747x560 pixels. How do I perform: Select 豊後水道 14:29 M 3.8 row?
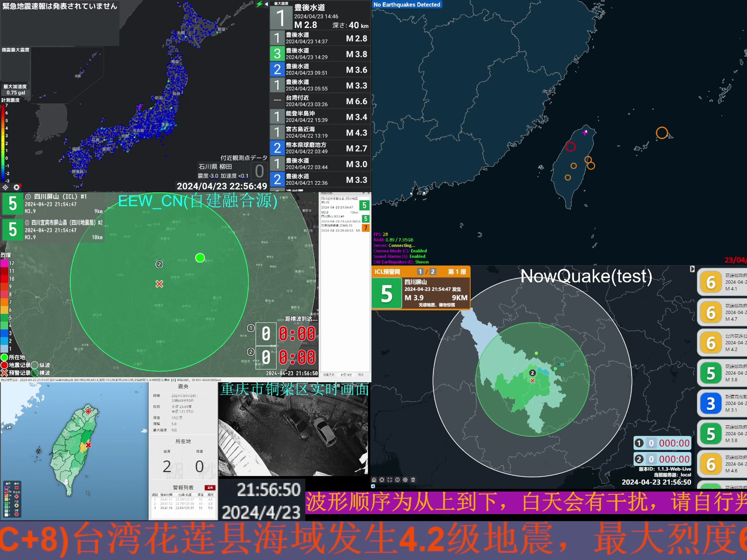[320, 54]
